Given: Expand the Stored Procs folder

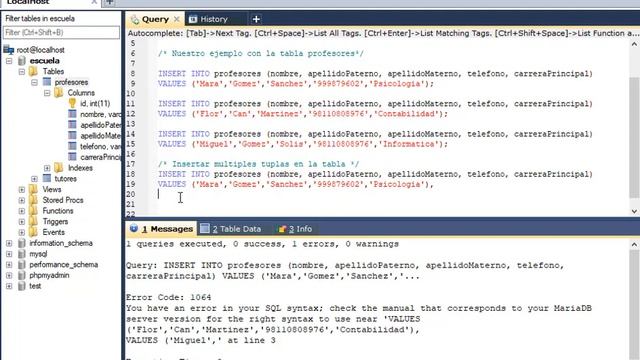Looking at the screenshot, I should [22, 200].
